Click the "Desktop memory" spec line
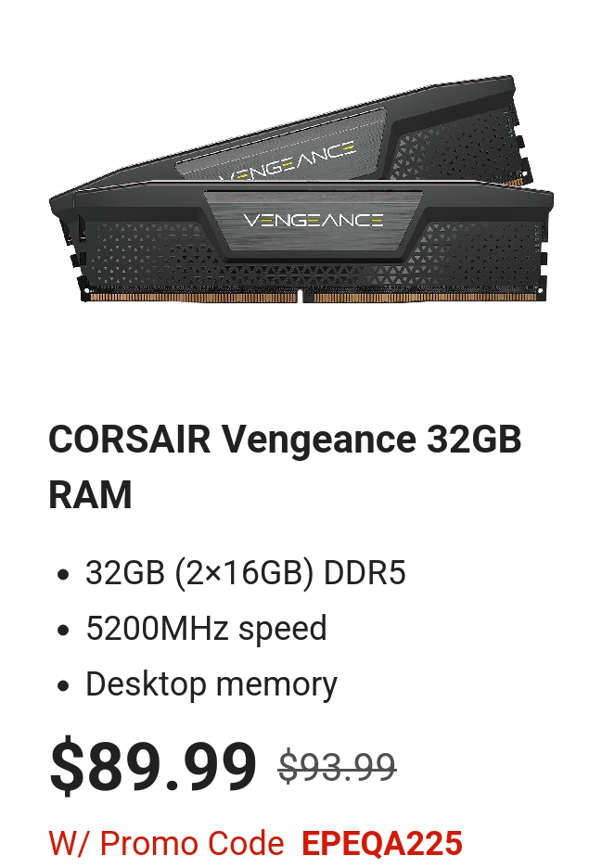The height and width of the screenshot is (868, 602). (x=211, y=684)
